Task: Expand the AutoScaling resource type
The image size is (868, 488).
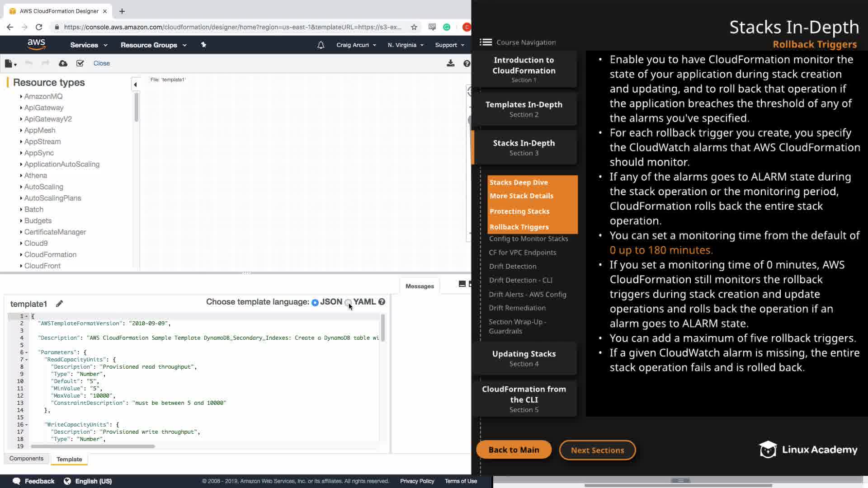Action: coord(43,187)
